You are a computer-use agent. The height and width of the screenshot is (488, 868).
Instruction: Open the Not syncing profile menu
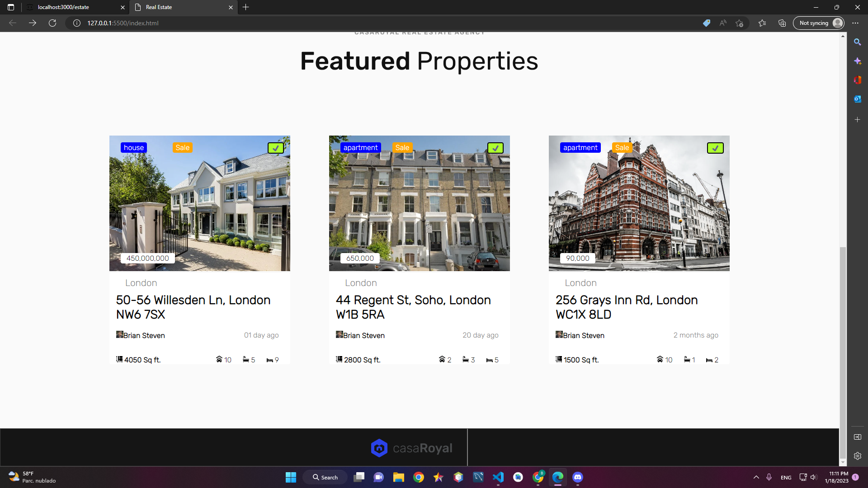click(819, 23)
